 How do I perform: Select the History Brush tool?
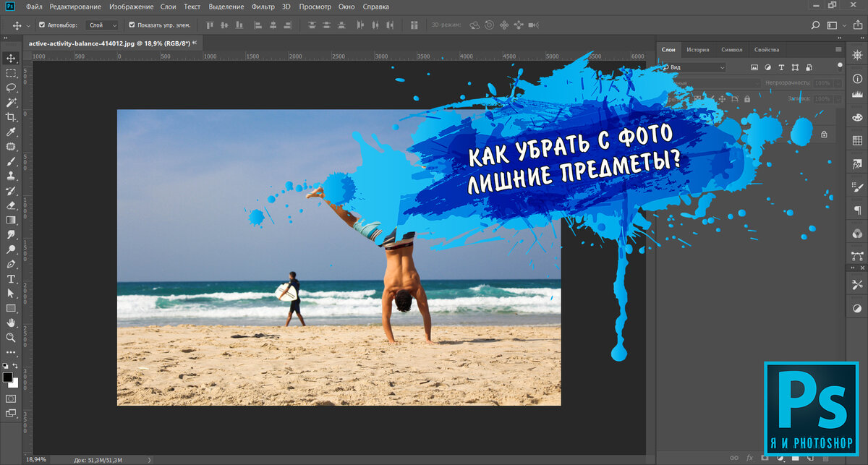(x=11, y=190)
